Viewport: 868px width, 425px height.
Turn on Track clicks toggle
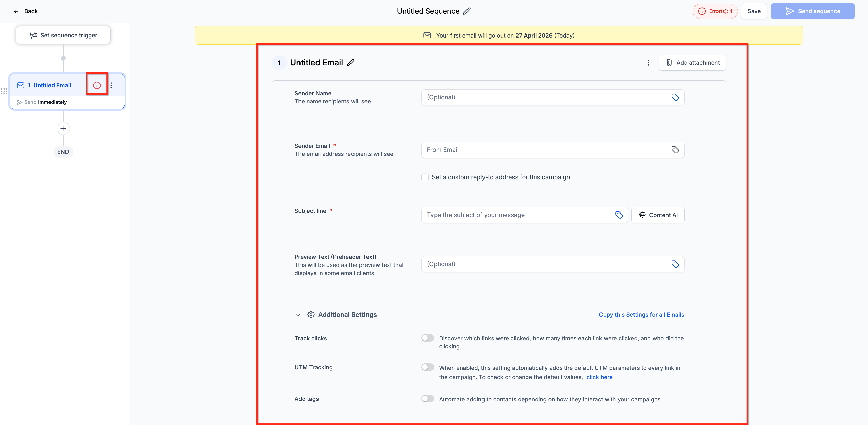(x=428, y=338)
